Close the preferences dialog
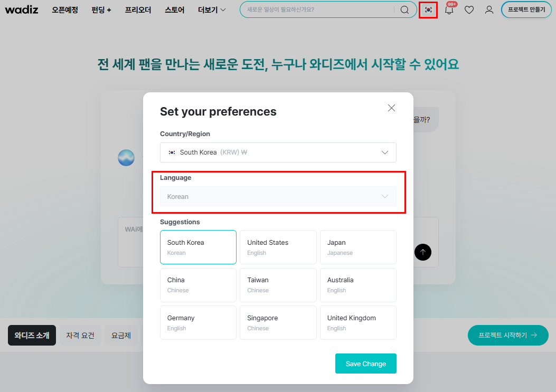 [391, 108]
